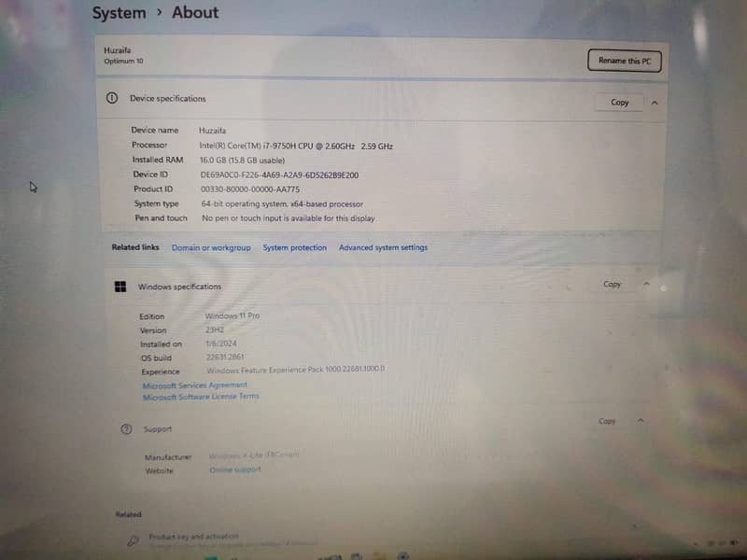
Task: Click the Device specifications info icon
Action: tap(112, 98)
